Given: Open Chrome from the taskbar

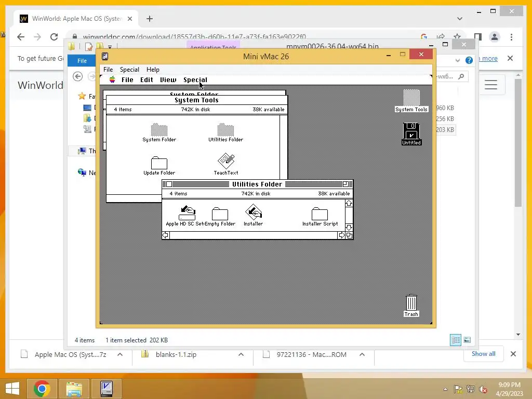Looking at the screenshot, I should pyautogui.click(x=42, y=388).
